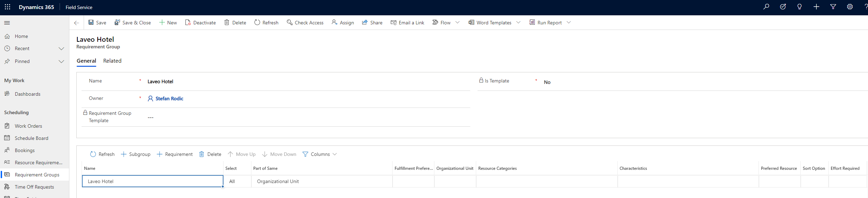Open the Dynamics 365 app launcher grid
The width and height of the screenshot is (868, 198).
point(7,7)
